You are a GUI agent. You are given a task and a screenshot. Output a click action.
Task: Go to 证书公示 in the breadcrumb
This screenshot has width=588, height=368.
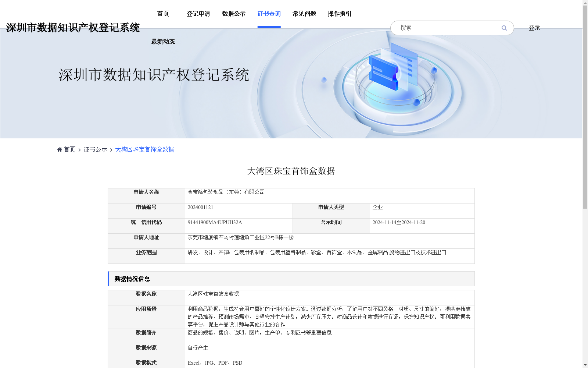click(96, 149)
